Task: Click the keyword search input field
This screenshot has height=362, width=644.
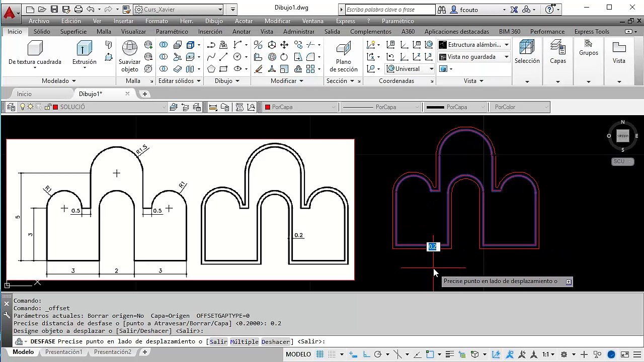Action: coord(390,10)
